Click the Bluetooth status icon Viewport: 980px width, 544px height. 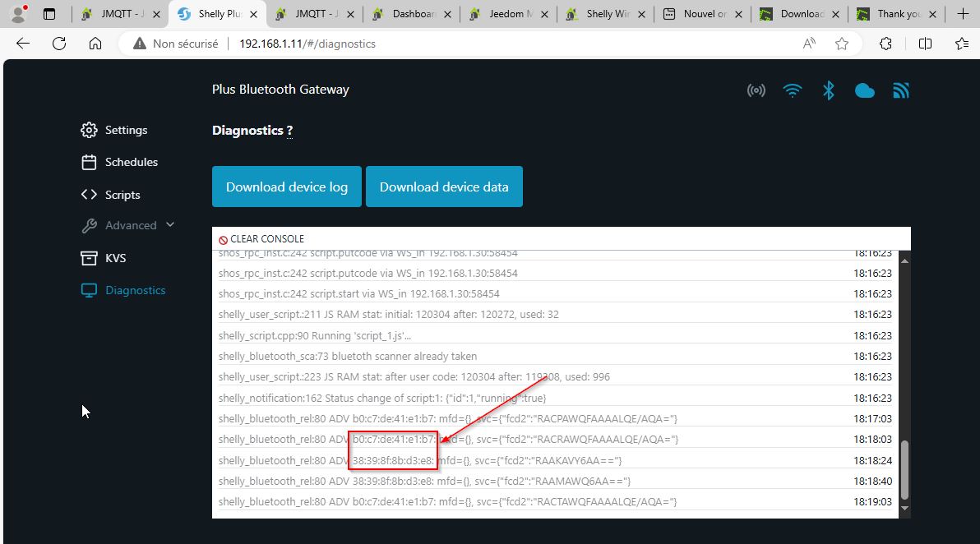click(x=829, y=90)
